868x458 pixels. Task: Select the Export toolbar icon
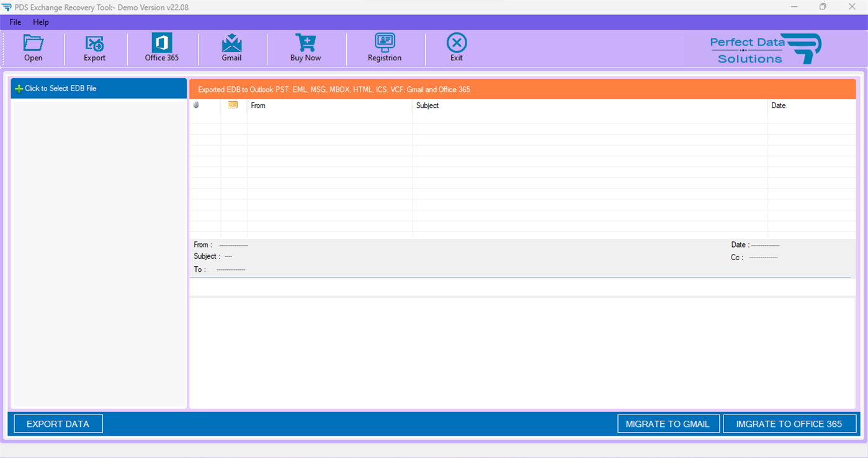(94, 48)
